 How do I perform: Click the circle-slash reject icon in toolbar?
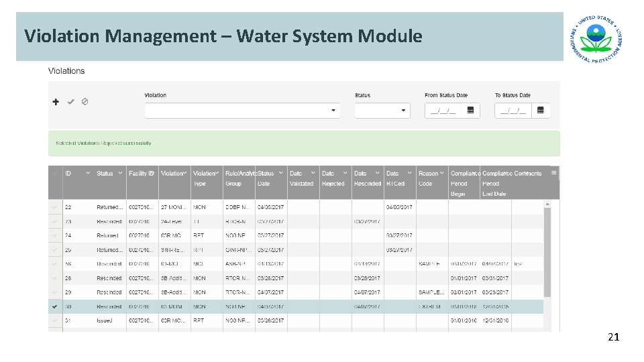pos(85,102)
